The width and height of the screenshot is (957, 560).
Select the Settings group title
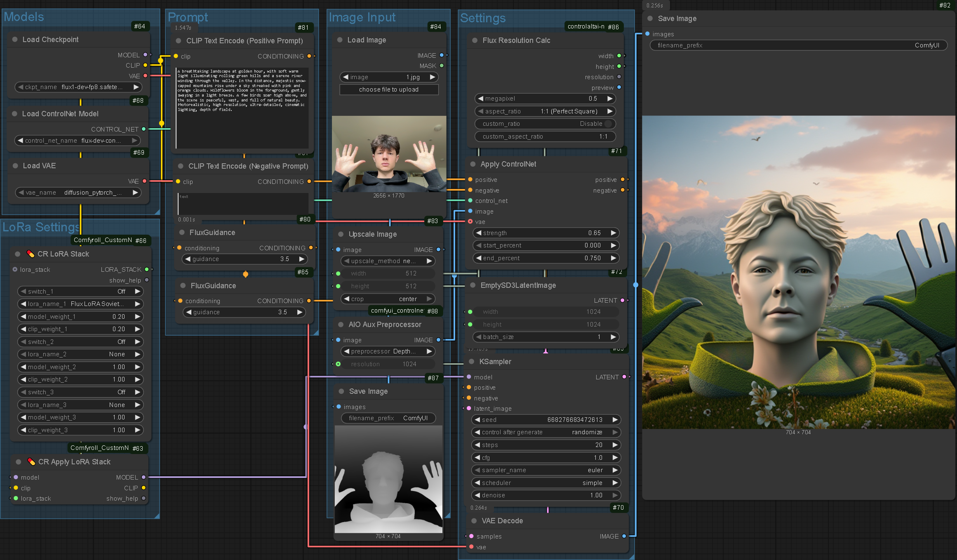click(x=482, y=18)
